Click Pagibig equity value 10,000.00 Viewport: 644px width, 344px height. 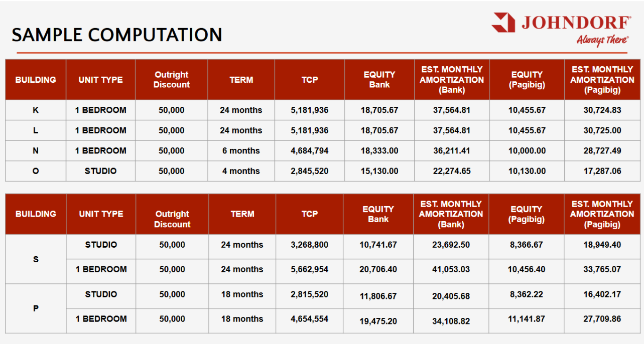click(527, 150)
